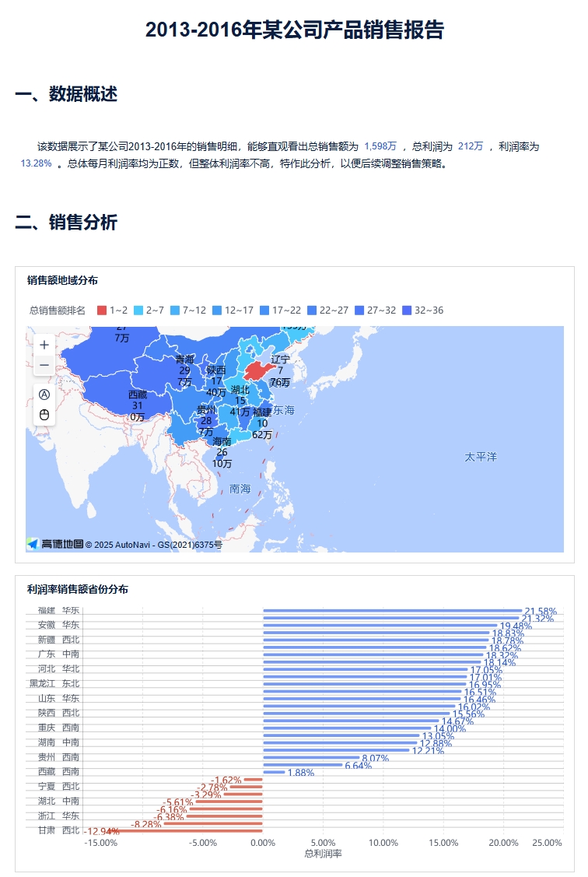
Task: Select the 贵州 label on the map
Action: point(206,410)
